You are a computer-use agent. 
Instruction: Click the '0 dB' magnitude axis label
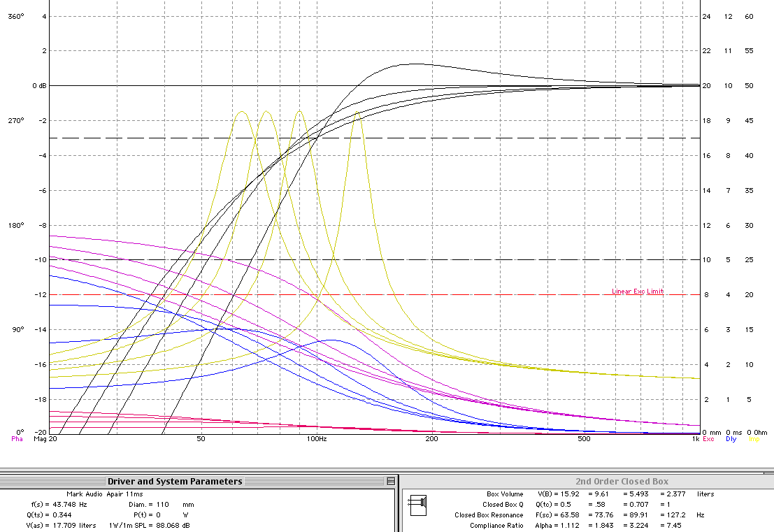pyautogui.click(x=39, y=86)
